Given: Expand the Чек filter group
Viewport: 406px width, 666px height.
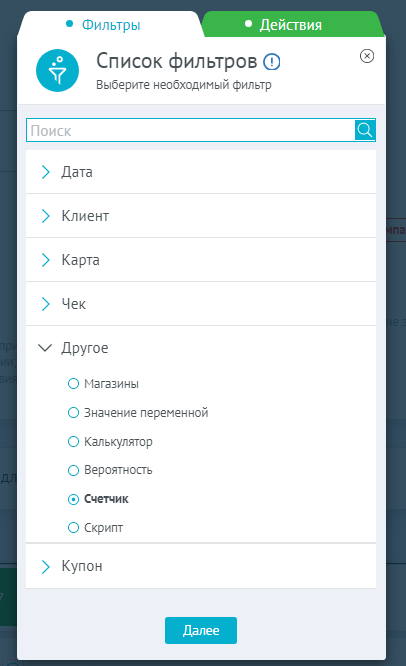Looking at the screenshot, I should (201, 304).
